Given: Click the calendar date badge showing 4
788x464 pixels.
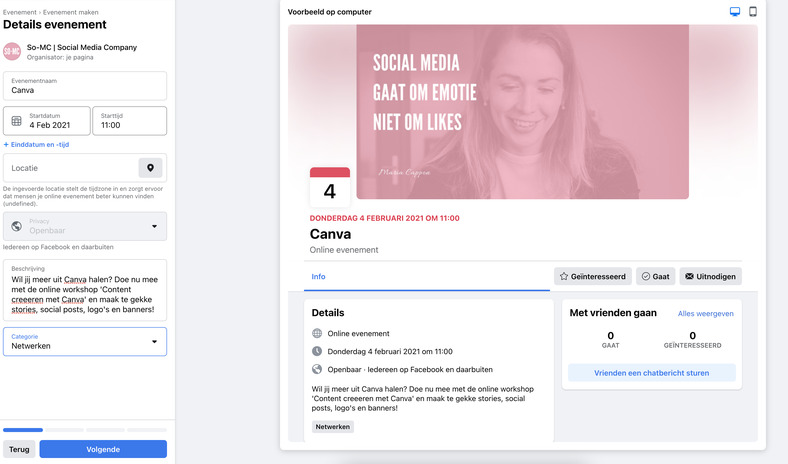Looking at the screenshot, I should 330,187.
